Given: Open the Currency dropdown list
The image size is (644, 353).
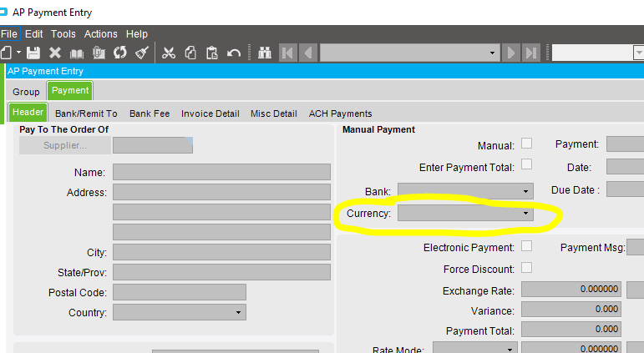Looking at the screenshot, I should (x=525, y=214).
